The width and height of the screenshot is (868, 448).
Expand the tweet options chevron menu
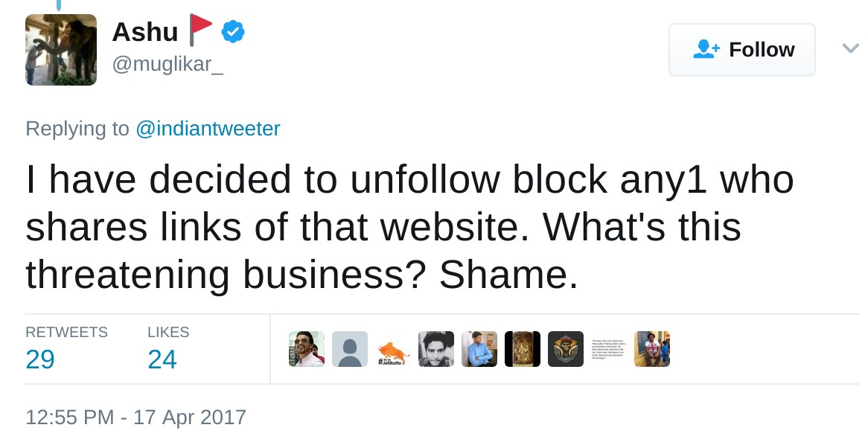(850, 48)
